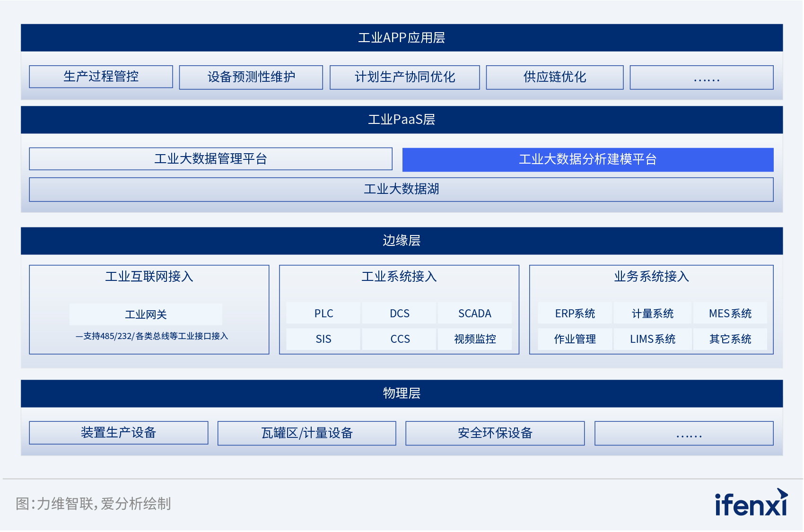The image size is (804, 532).
Task: Click the 工业系统接入 title
Action: click(x=399, y=276)
